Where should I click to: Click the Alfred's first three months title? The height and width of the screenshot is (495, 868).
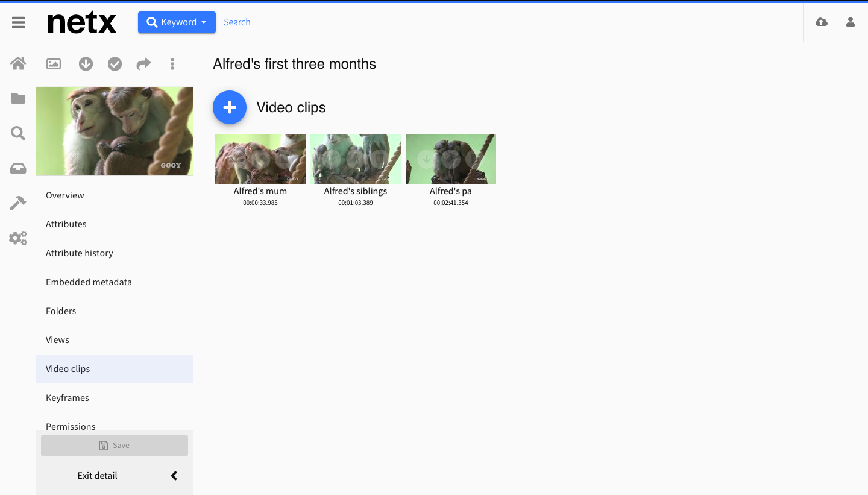click(x=294, y=64)
